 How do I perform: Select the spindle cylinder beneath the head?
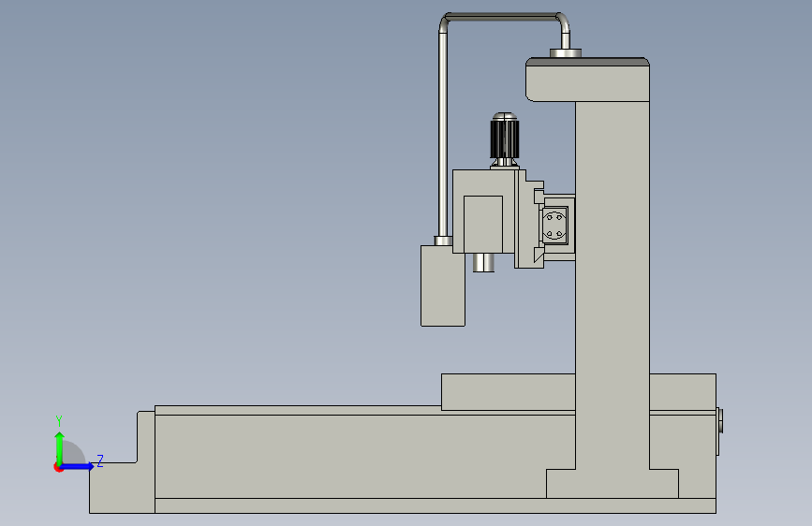[x=483, y=262]
